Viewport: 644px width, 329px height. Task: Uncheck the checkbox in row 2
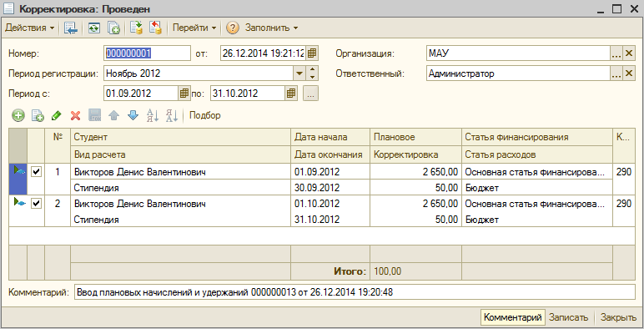tap(36, 203)
